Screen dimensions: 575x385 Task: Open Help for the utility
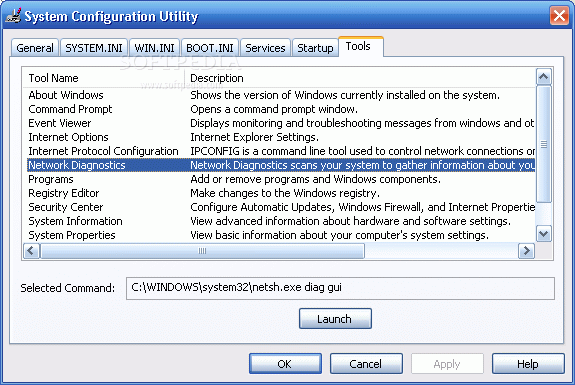pos(528,364)
